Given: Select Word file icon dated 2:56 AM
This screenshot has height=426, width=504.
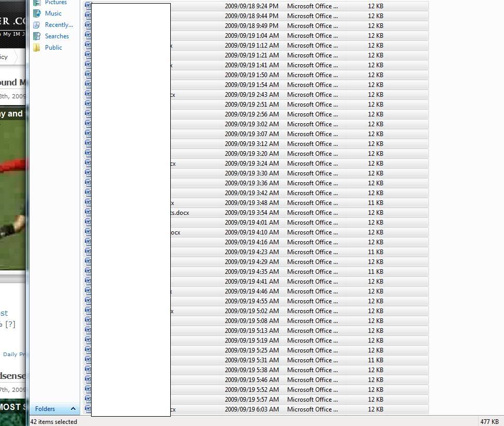Looking at the screenshot, I should point(87,113).
